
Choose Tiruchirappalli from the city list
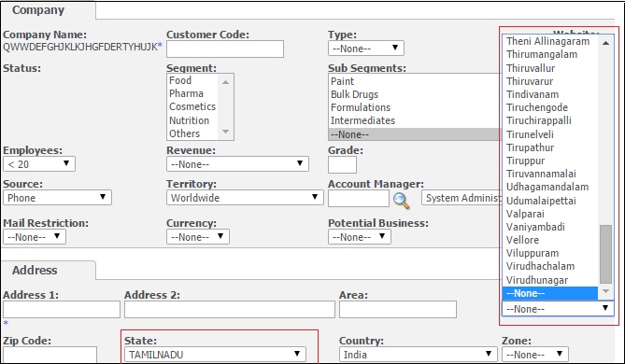pos(550,120)
